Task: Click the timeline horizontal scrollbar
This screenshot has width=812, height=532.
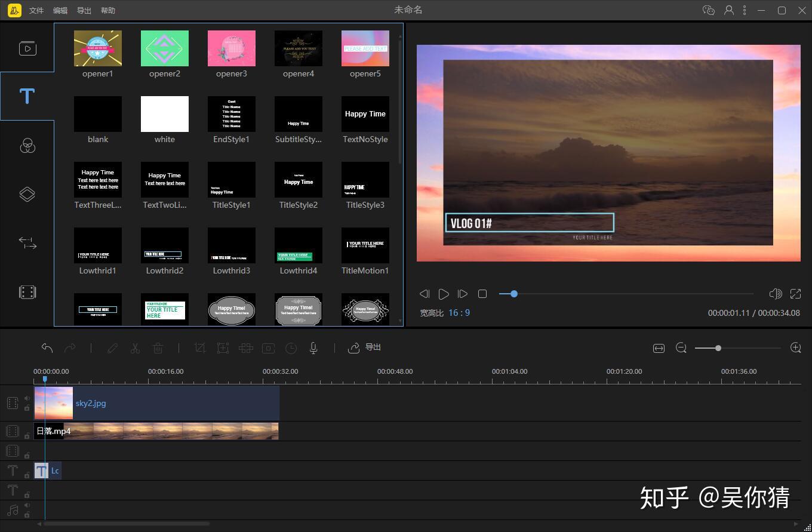Action: (127, 524)
